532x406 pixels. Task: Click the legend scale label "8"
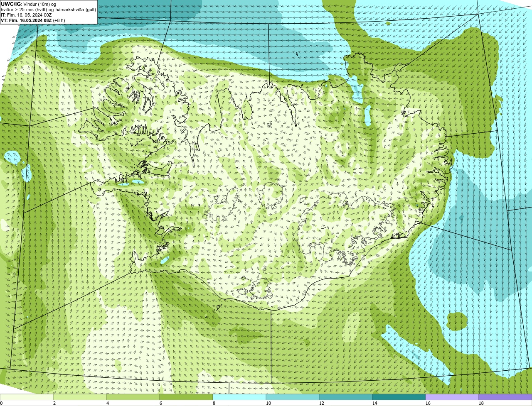(x=214, y=403)
